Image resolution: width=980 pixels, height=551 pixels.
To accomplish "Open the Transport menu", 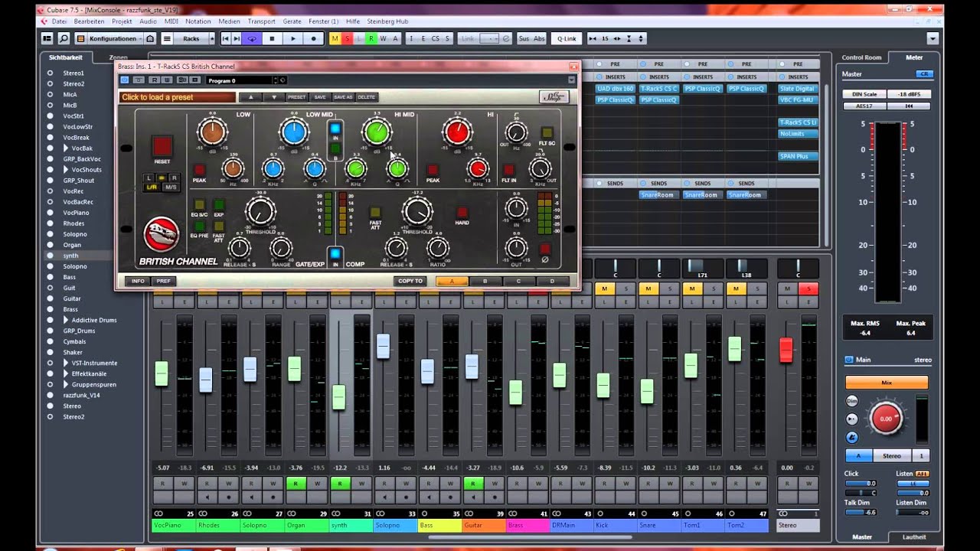I will (x=261, y=21).
